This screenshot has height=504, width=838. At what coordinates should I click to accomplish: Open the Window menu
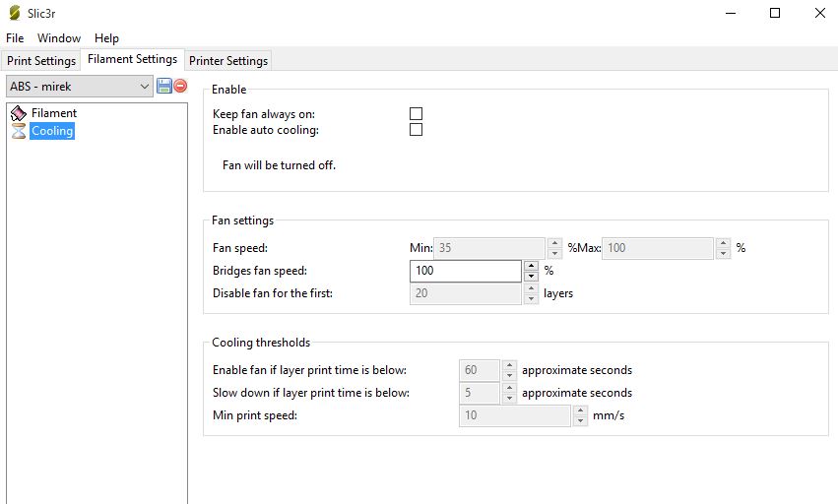(59, 38)
